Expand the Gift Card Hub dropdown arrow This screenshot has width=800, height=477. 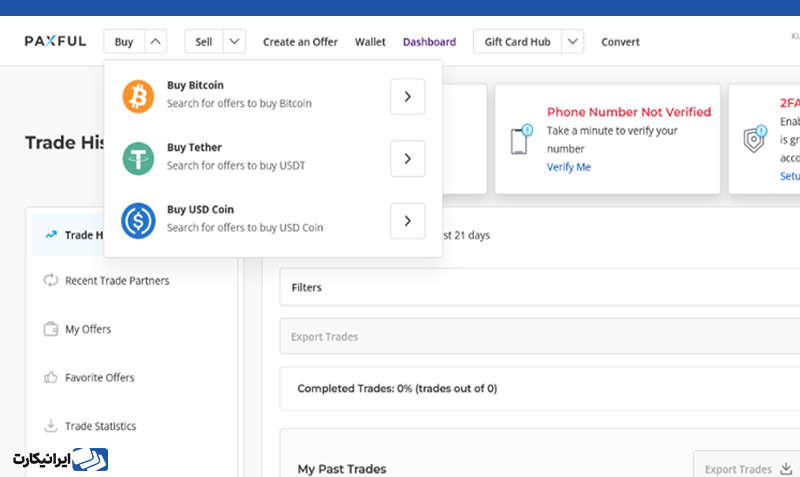point(572,41)
